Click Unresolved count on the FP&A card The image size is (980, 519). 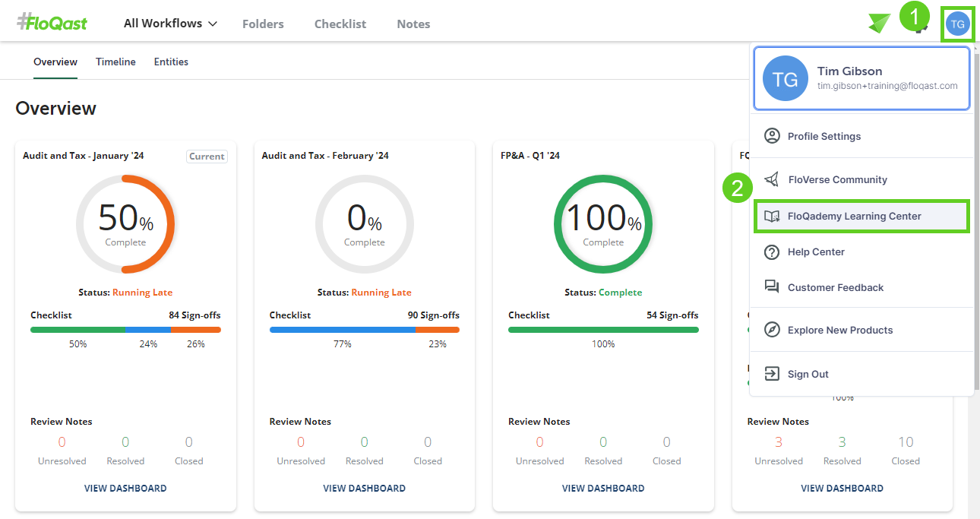coord(540,442)
